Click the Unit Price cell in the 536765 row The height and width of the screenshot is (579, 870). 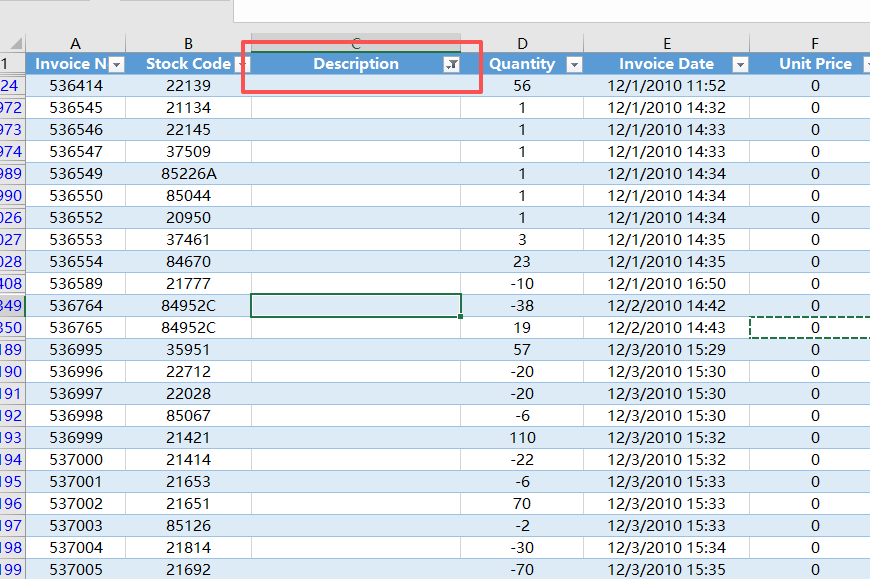810,328
